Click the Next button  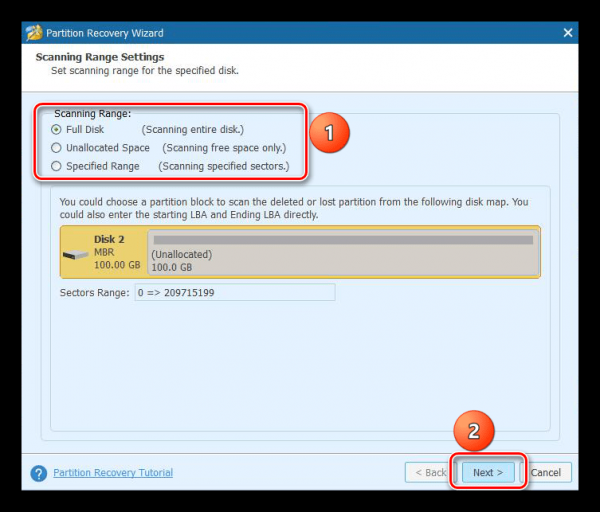488,473
